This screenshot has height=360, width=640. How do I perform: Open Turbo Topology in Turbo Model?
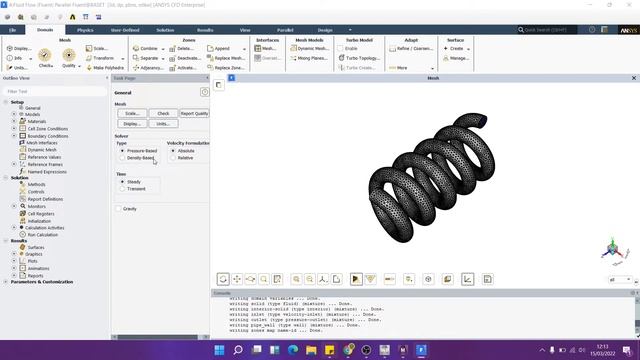coord(359,58)
